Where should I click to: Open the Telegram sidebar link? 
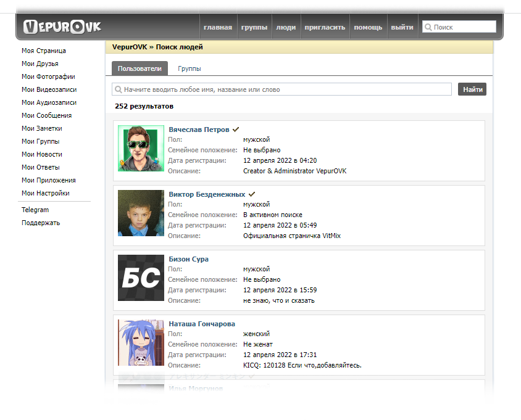(35, 210)
